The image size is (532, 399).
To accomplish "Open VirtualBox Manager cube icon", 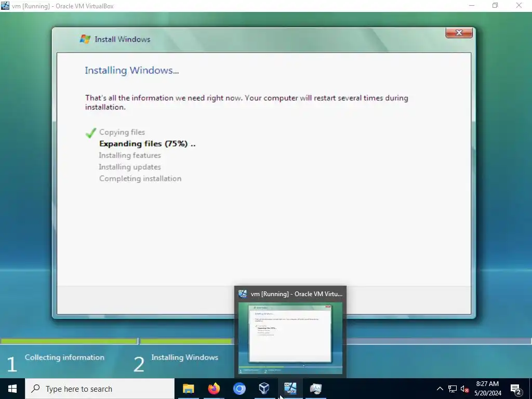I will click(264, 389).
